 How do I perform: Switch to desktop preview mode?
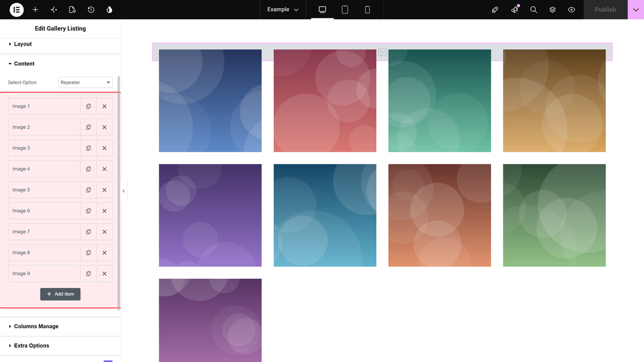tap(323, 10)
